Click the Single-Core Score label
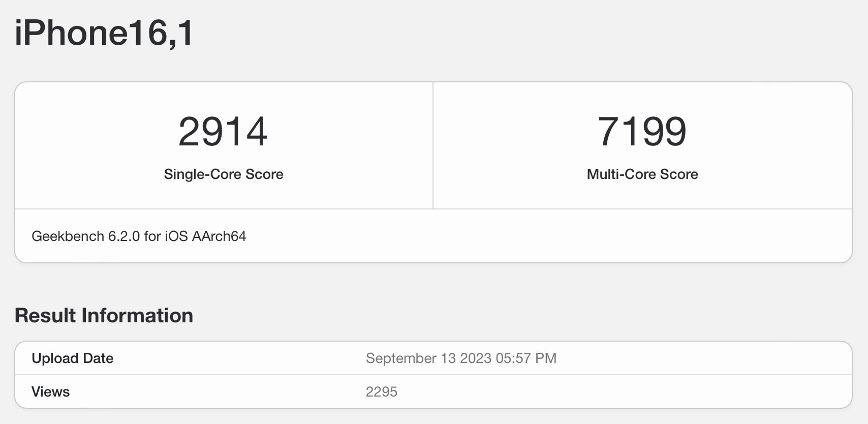 tap(224, 174)
